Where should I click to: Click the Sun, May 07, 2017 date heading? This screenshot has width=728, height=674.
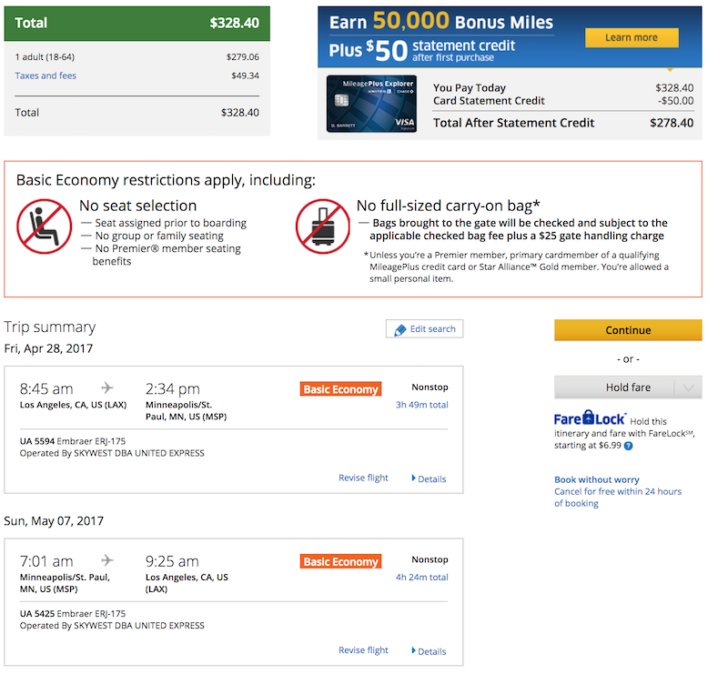pos(54,521)
